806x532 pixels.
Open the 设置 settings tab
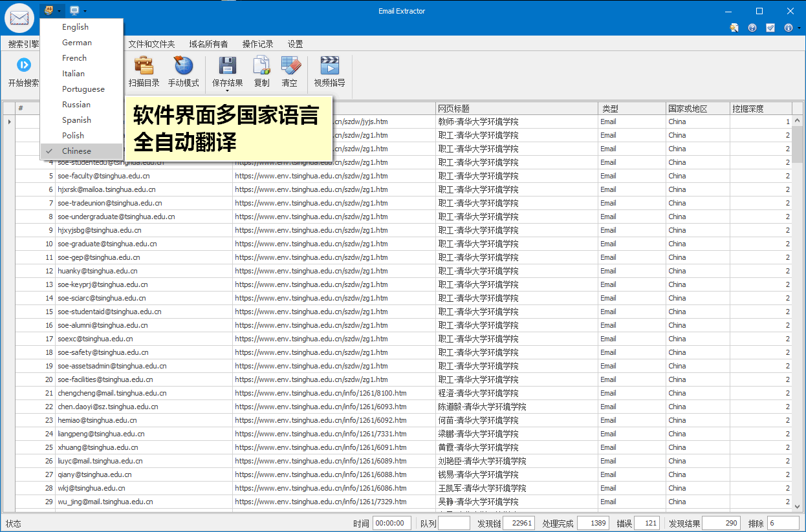[295, 45]
